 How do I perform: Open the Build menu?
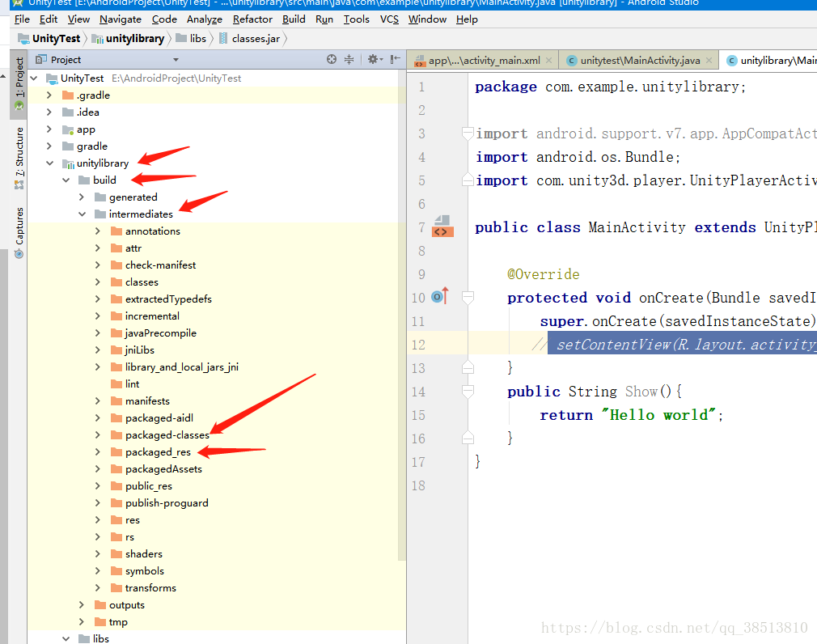[x=294, y=19]
